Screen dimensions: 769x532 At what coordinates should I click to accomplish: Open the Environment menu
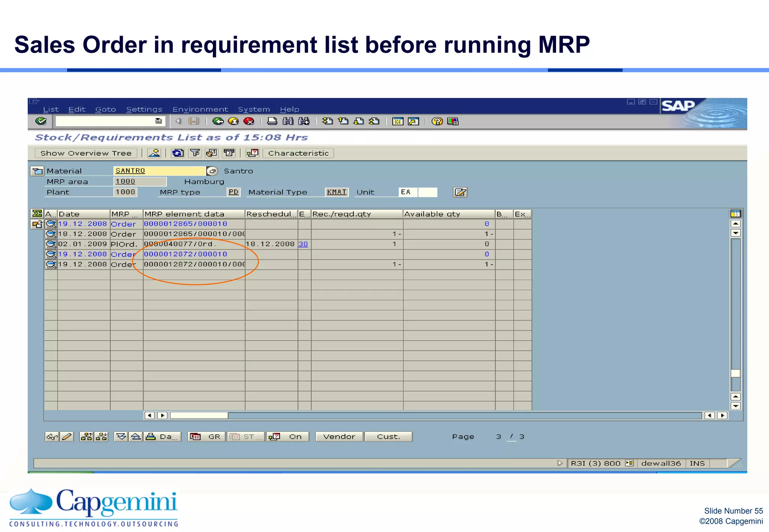(x=200, y=110)
